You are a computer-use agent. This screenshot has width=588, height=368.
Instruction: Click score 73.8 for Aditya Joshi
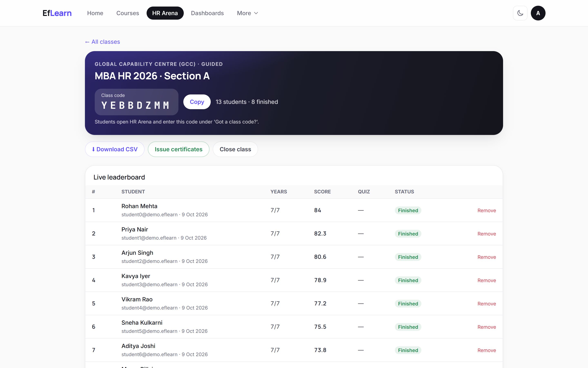coord(320,350)
